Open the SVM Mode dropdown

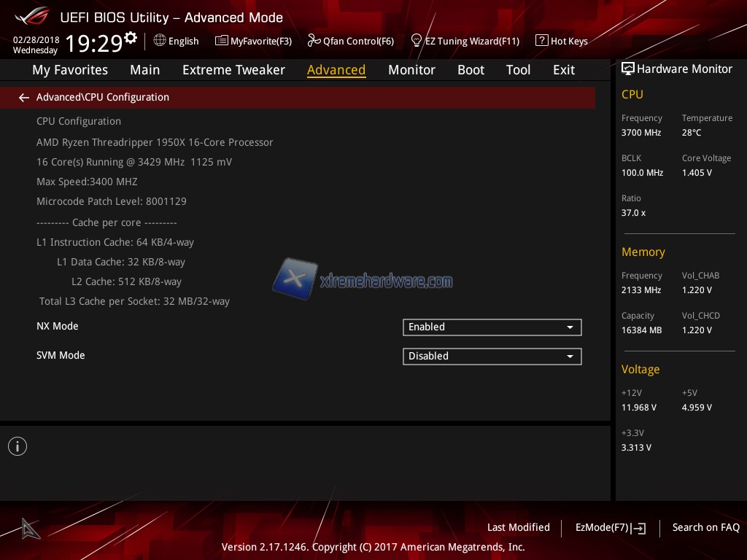pos(492,357)
